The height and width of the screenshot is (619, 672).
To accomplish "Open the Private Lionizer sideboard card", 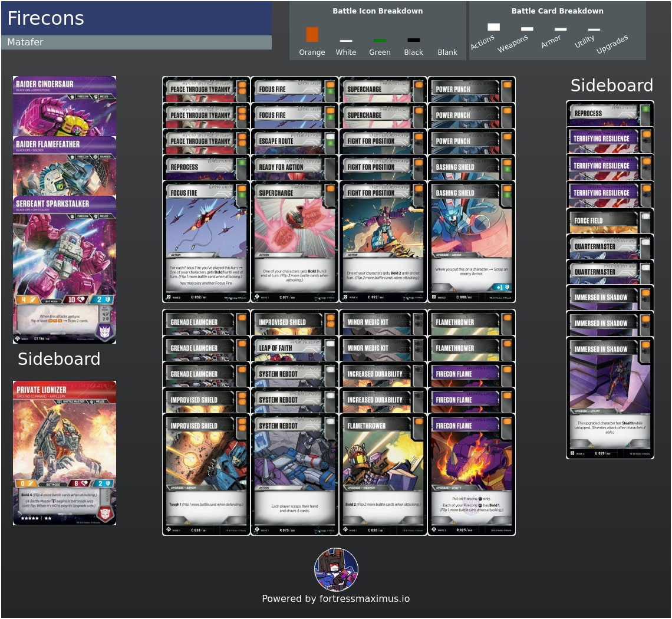I will coord(64,453).
